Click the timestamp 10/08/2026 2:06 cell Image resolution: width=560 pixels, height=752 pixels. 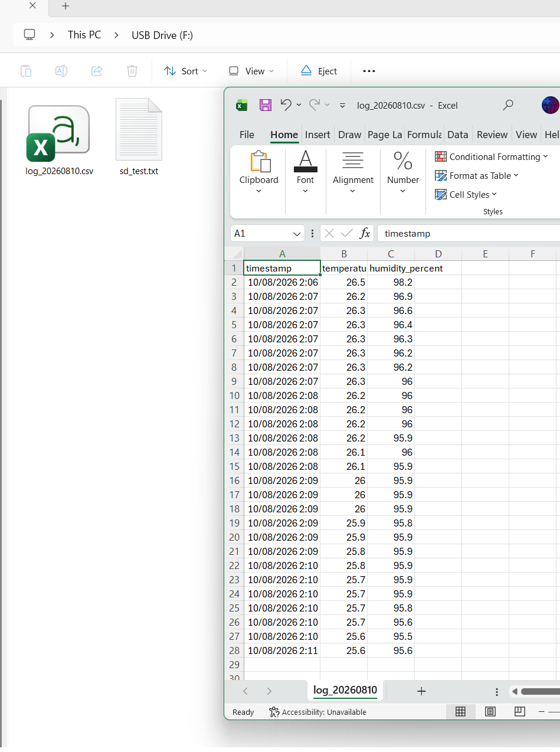pos(282,282)
